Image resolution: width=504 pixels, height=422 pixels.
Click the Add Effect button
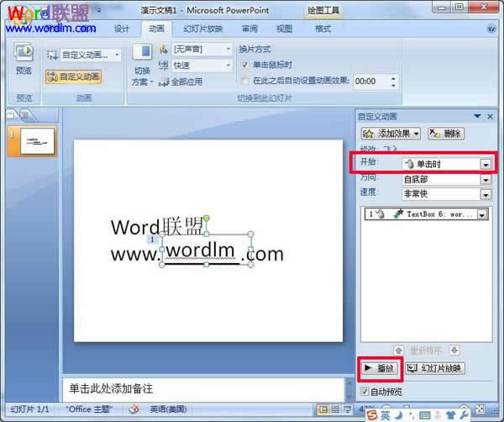coord(391,133)
